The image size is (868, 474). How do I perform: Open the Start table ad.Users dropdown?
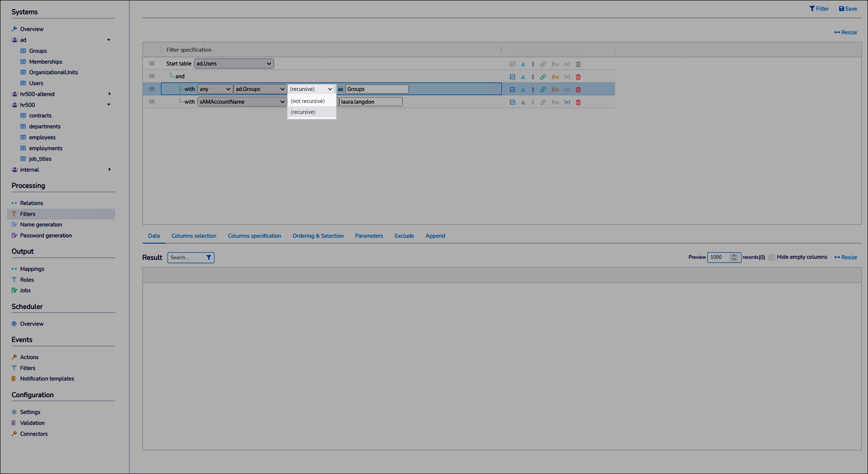coord(233,64)
